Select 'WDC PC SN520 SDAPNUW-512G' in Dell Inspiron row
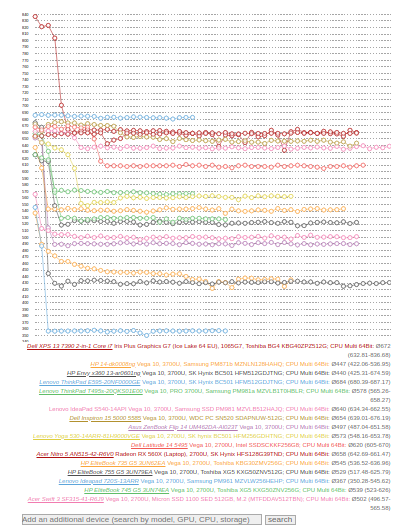 236,418
